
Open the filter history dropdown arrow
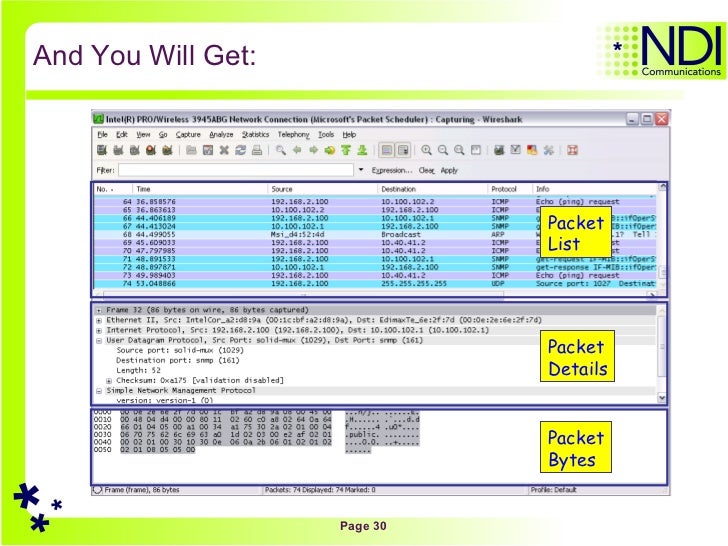point(361,170)
